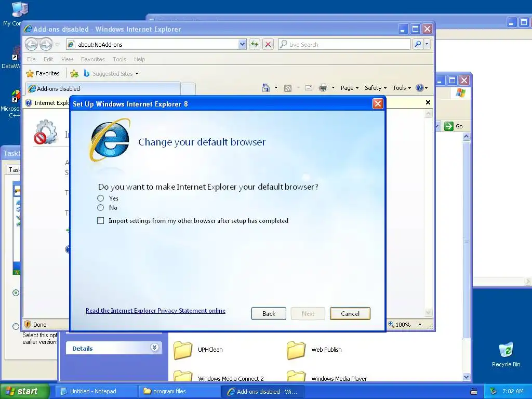Screen dimensions: 532x399
Task: Open the Internet Explorer Privacy Statement link
Action: 155,311
